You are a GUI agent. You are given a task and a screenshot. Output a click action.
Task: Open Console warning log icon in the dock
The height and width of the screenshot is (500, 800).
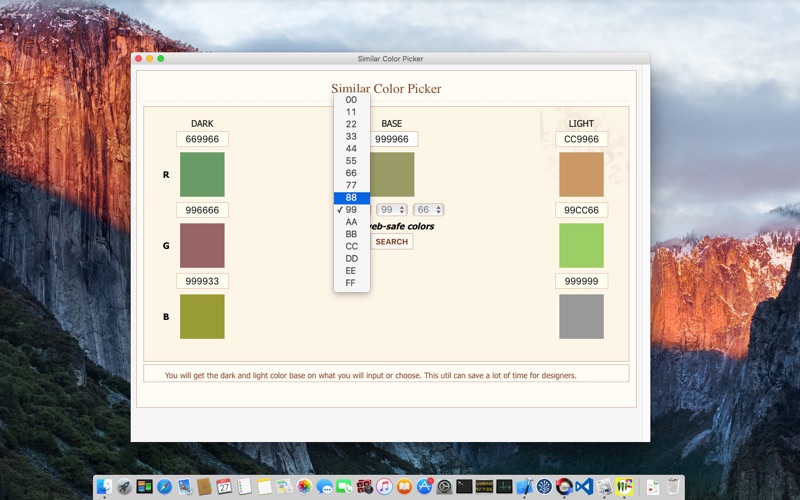(484, 487)
